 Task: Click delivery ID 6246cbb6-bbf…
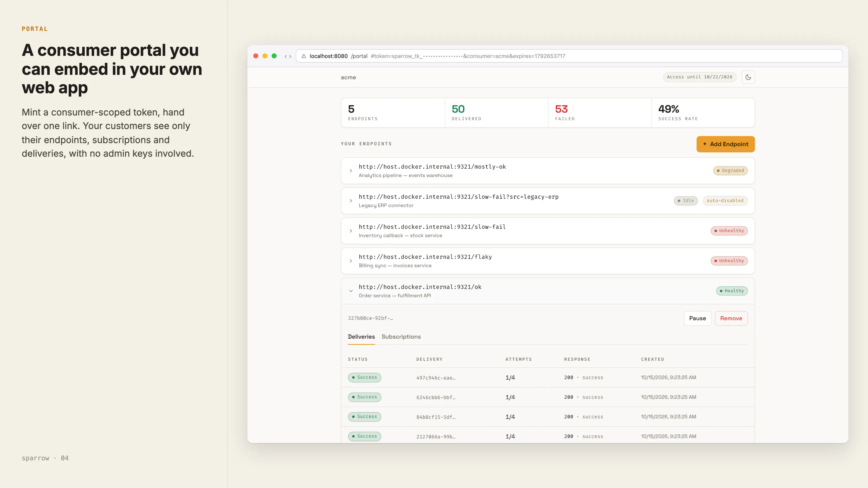point(436,397)
